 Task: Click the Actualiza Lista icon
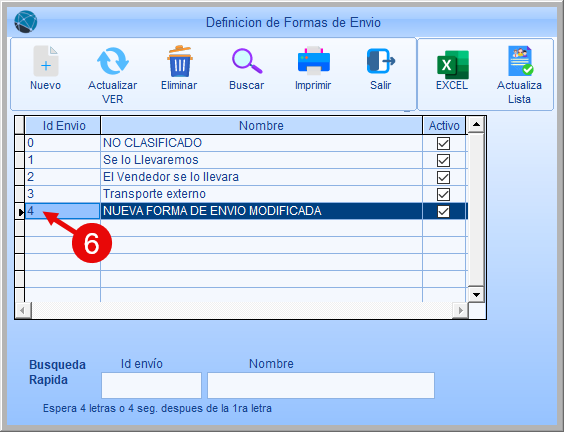520,61
